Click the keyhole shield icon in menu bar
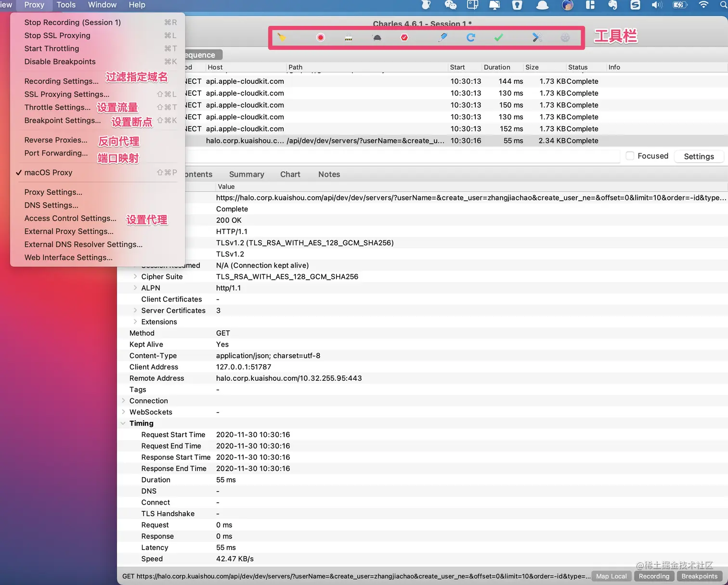Image resolution: width=728 pixels, height=585 pixels. [517, 5]
